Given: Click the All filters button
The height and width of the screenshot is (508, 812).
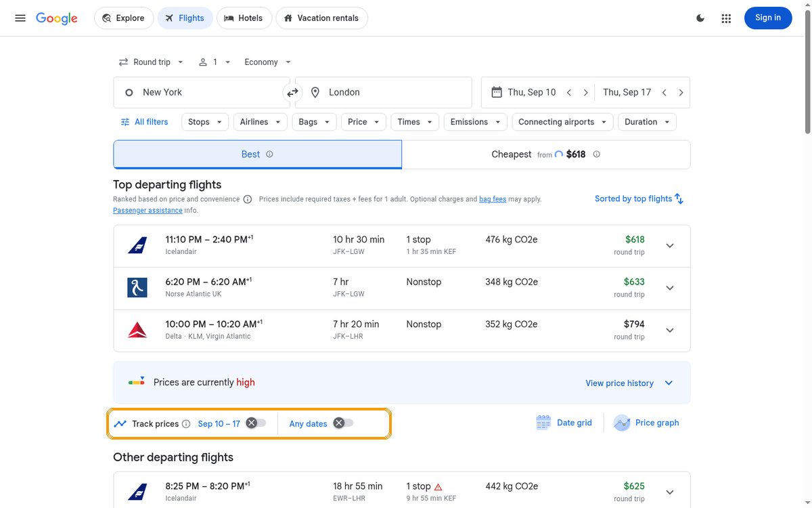Looking at the screenshot, I should (x=144, y=122).
